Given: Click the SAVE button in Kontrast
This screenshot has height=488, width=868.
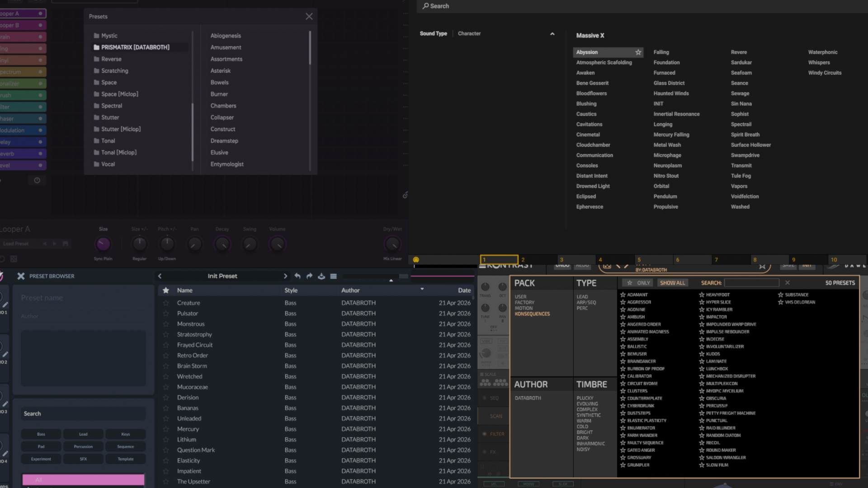Looking at the screenshot, I should [788, 266].
